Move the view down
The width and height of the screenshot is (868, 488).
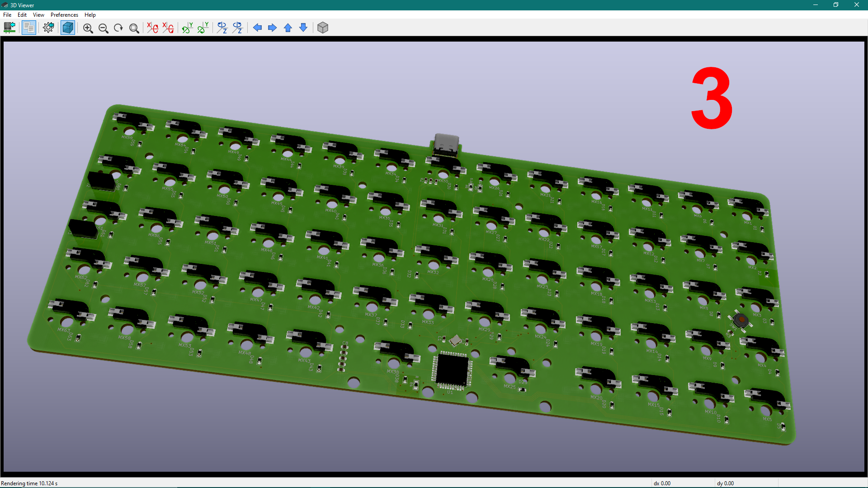[303, 28]
